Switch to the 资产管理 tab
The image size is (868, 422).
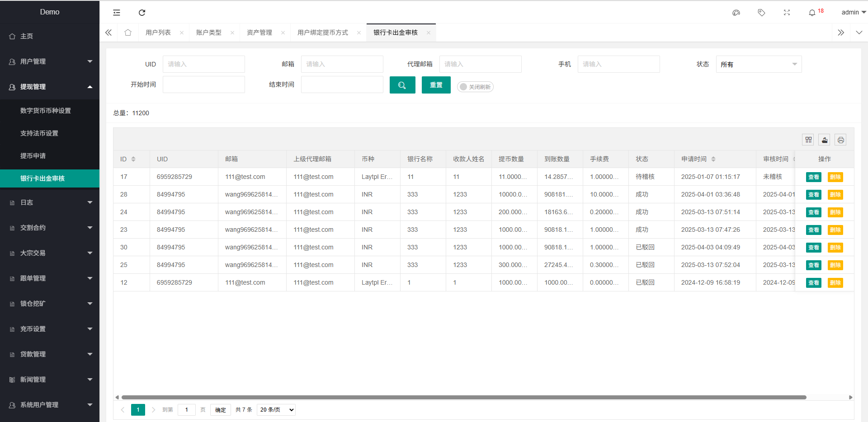click(259, 33)
